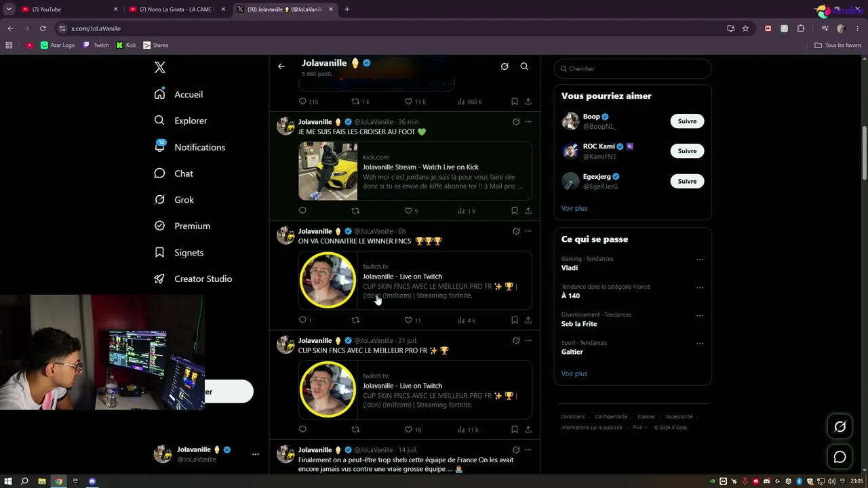Open the floating chat bubble button

(840, 457)
